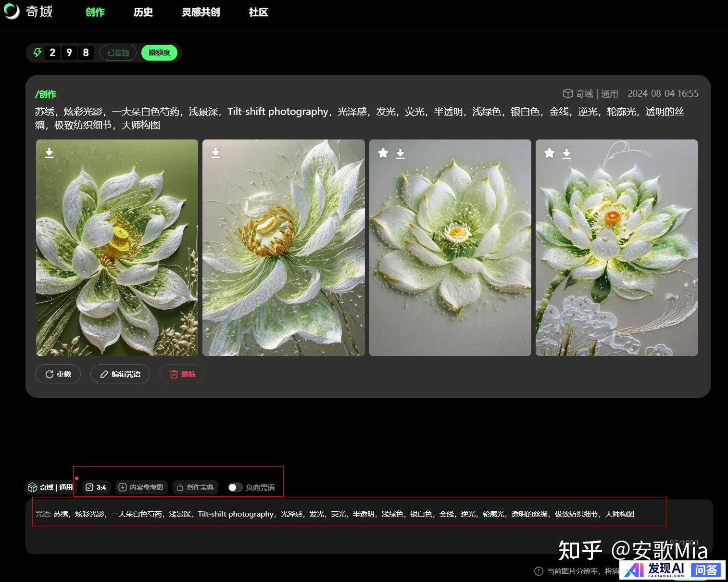Image resolution: width=728 pixels, height=582 pixels.
Task: Click the 编辑咒语 button
Action: [x=120, y=374]
